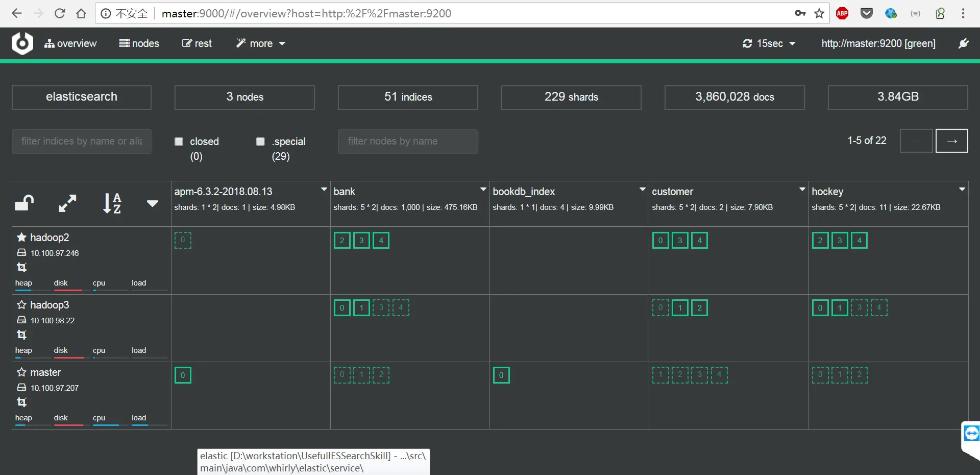Select hockey shard 4 on hadoop2
This screenshot has height=475, width=980.
click(x=859, y=241)
